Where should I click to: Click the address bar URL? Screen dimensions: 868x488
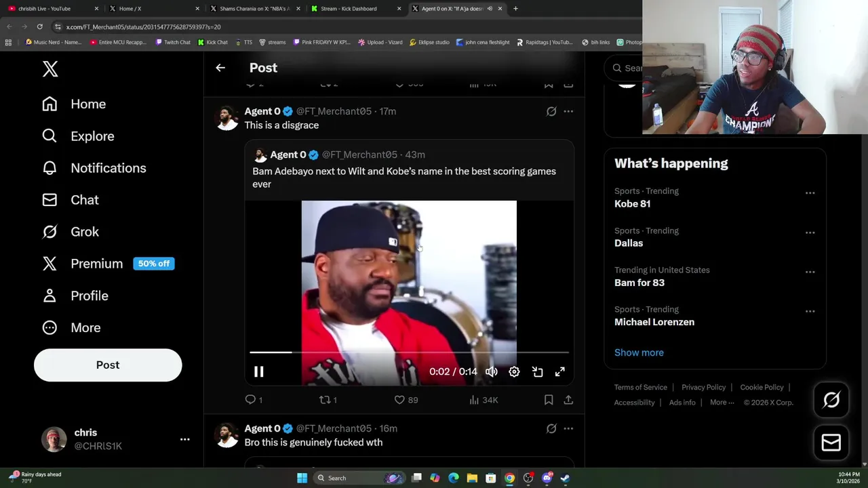click(x=143, y=27)
